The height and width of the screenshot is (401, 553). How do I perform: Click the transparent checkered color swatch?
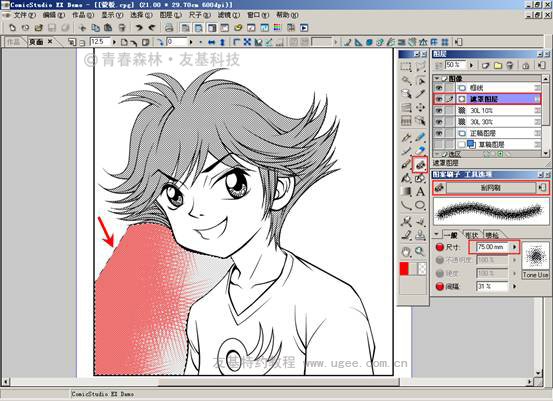pos(422,269)
